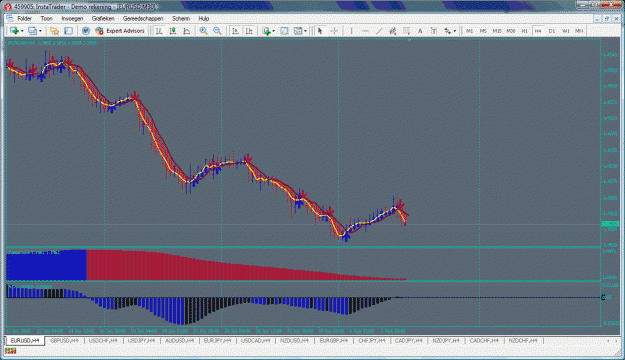The image size is (625, 360).
Task: Switch chart to bar chart display
Action: pyautogui.click(x=159, y=31)
